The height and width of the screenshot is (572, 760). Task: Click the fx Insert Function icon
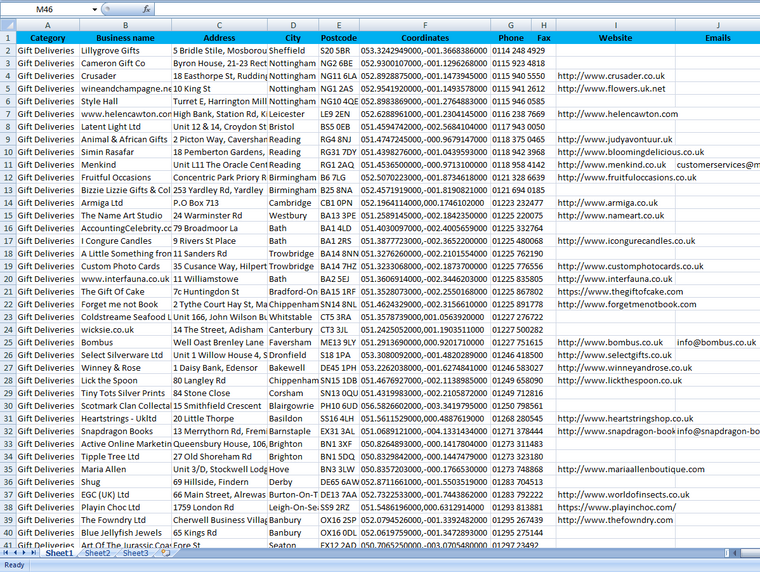point(146,9)
